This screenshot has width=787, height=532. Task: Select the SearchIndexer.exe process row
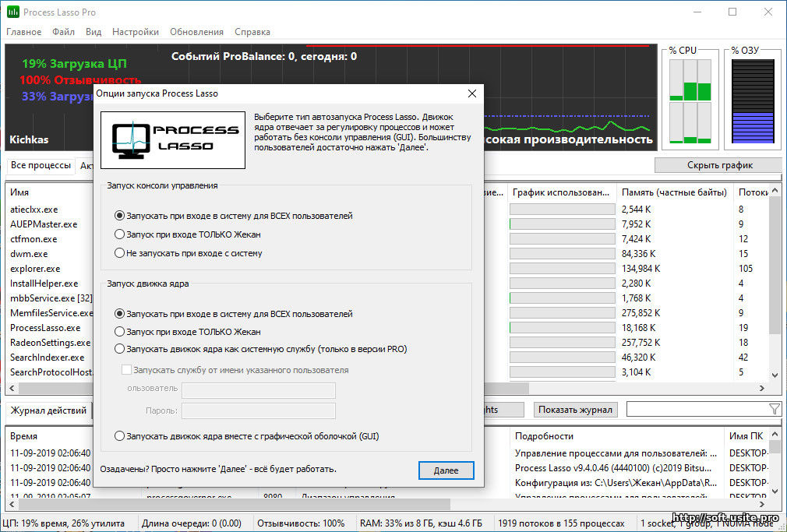48,358
